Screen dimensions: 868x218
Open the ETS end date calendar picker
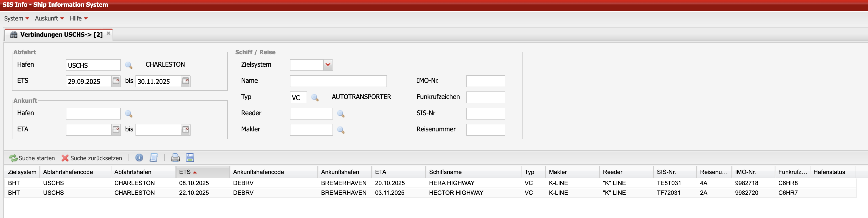click(185, 81)
